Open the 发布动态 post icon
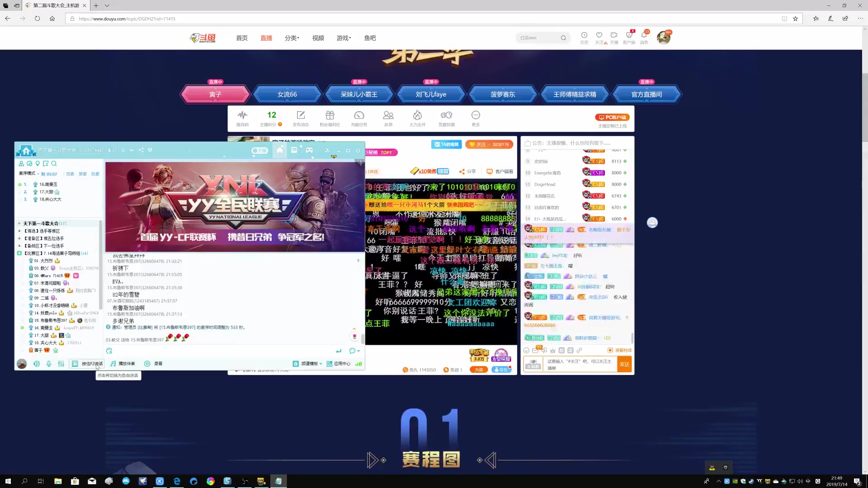The height and width of the screenshot is (488, 868). [301, 118]
